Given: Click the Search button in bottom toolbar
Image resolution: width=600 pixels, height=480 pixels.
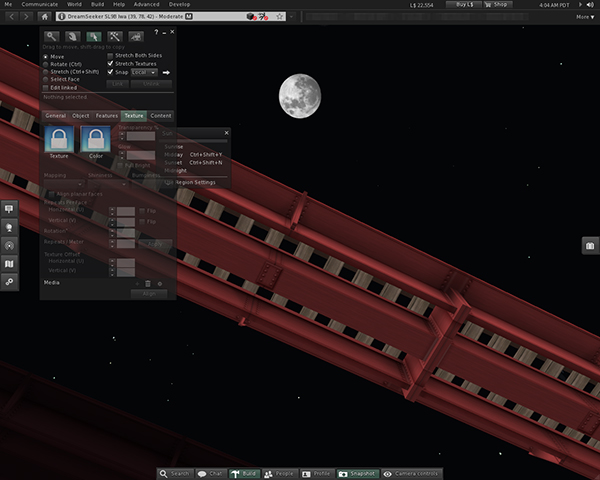Looking at the screenshot, I should pos(175,474).
